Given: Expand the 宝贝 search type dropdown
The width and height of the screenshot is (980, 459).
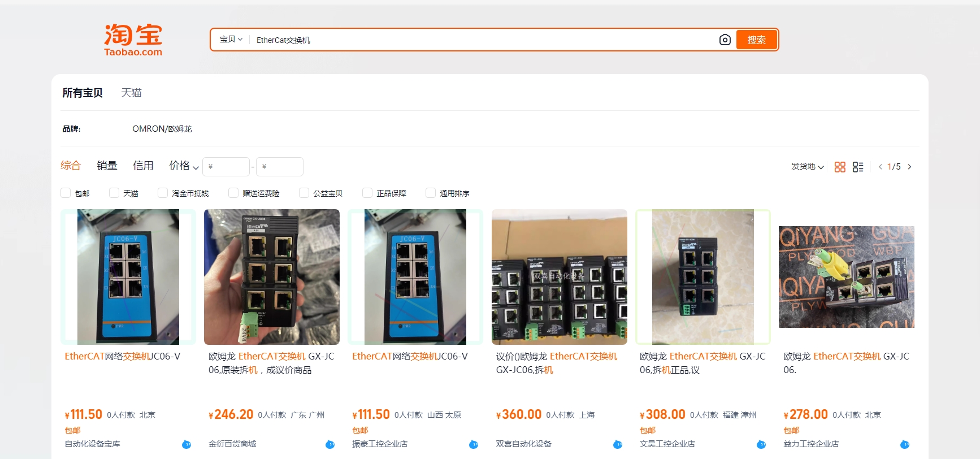Looking at the screenshot, I should point(231,40).
